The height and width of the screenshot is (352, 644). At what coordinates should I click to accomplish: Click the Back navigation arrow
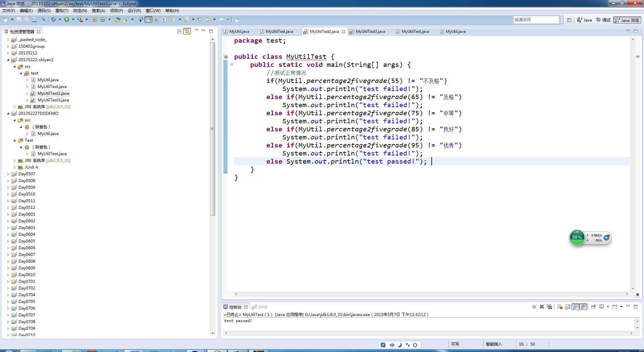tap(208, 20)
